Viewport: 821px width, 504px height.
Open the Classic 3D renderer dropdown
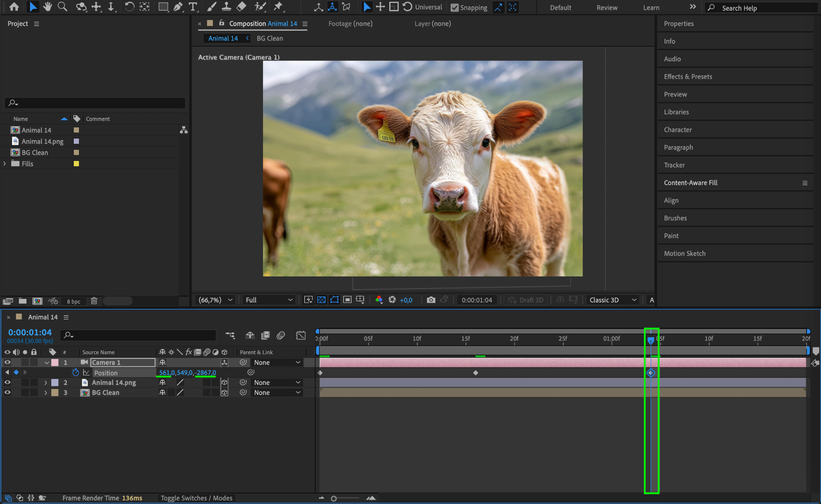[612, 300]
